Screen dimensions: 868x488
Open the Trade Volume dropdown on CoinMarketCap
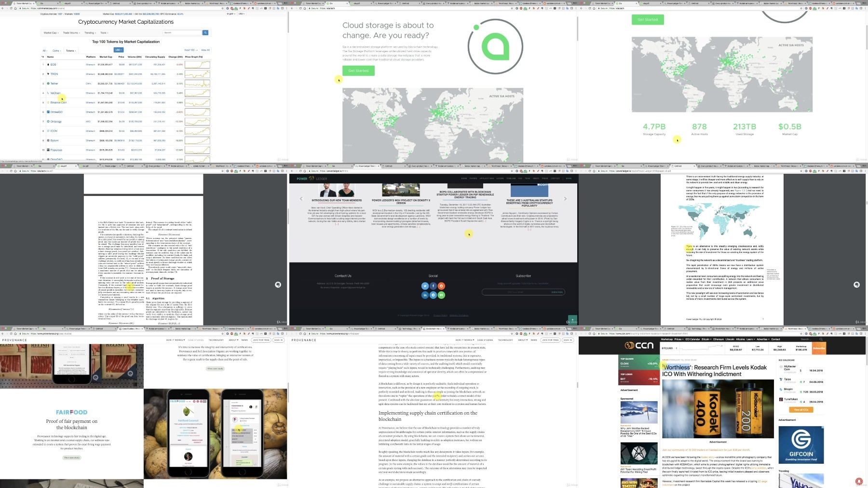tap(71, 33)
